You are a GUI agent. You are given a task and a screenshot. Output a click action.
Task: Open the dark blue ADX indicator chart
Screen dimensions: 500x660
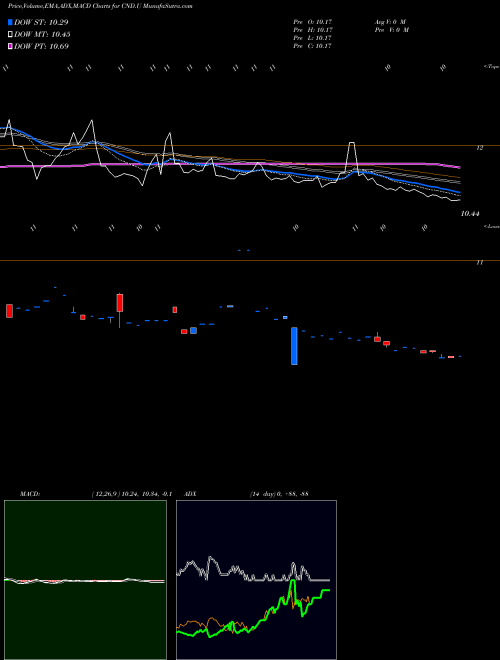[256, 580]
